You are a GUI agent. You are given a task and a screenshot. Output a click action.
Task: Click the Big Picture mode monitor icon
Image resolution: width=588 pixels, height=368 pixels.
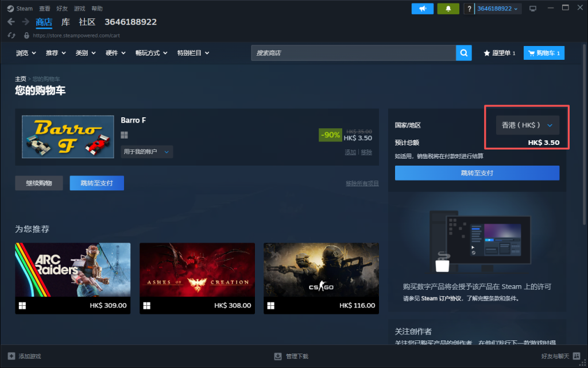(x=533, y=9)
